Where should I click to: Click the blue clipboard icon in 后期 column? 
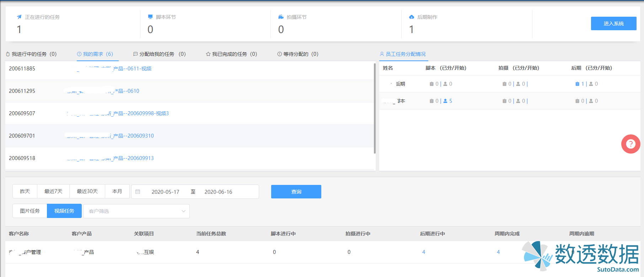577,84
